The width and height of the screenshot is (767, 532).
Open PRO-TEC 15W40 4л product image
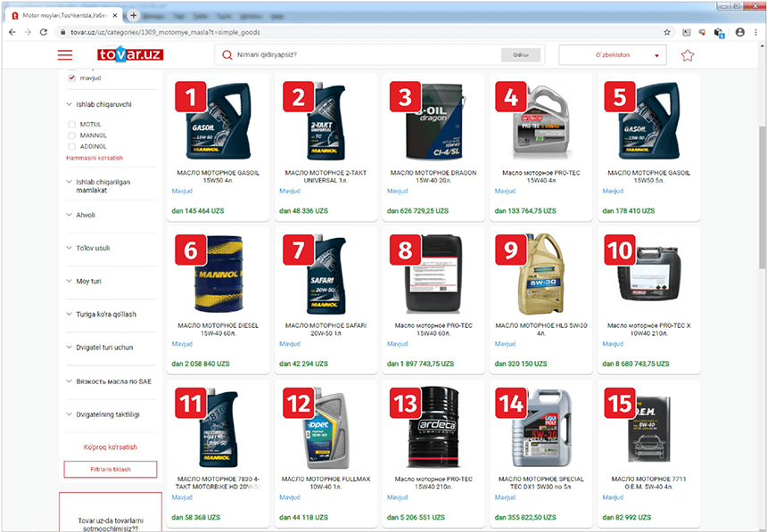tap(541, 121)
